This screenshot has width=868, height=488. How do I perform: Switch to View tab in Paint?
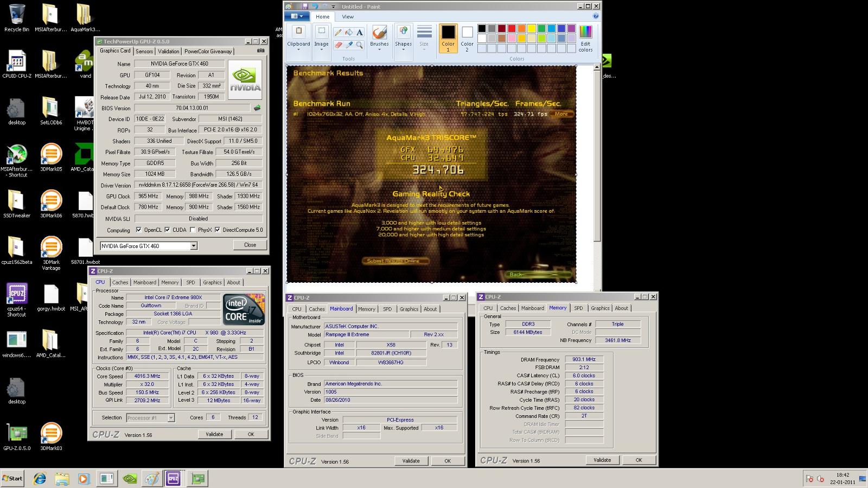click(x=348, y=17)
